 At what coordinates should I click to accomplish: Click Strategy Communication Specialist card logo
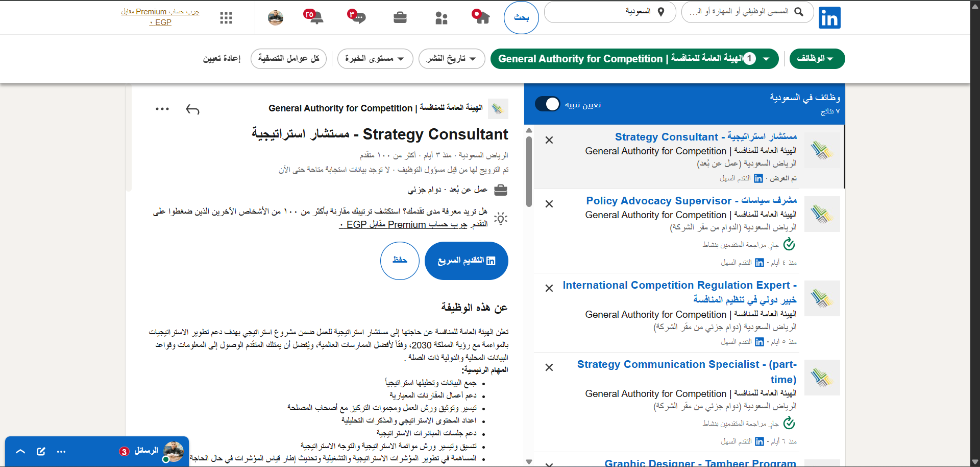[x=822, y=378]
